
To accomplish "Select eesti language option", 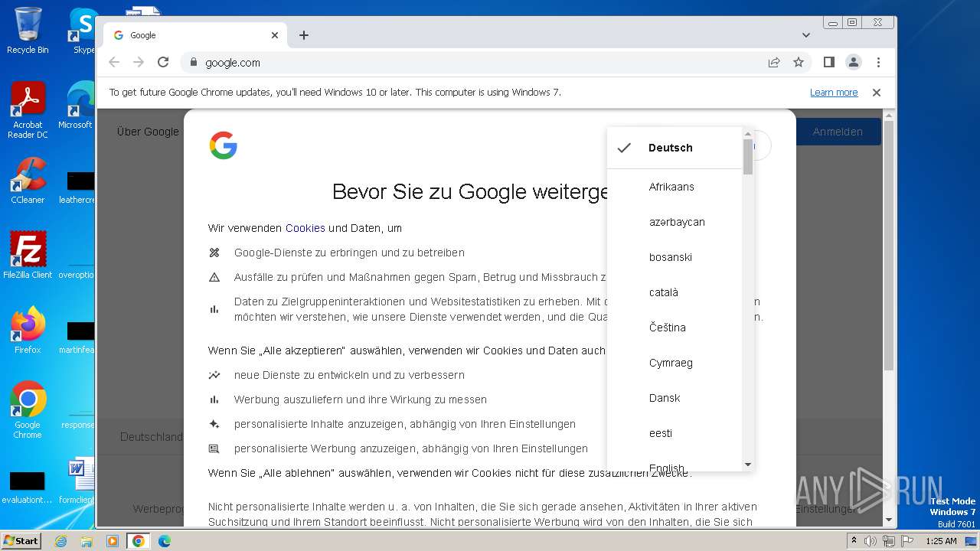I will tap(675, 433).
